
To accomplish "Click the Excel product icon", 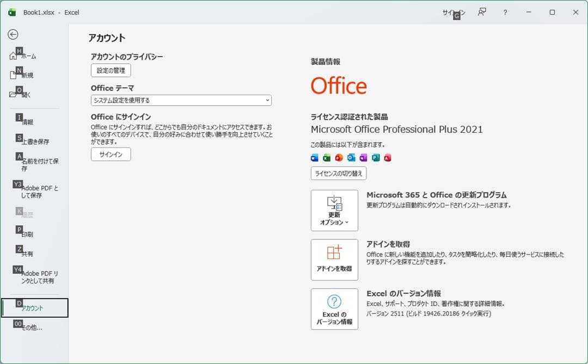I will coord(327,157).
